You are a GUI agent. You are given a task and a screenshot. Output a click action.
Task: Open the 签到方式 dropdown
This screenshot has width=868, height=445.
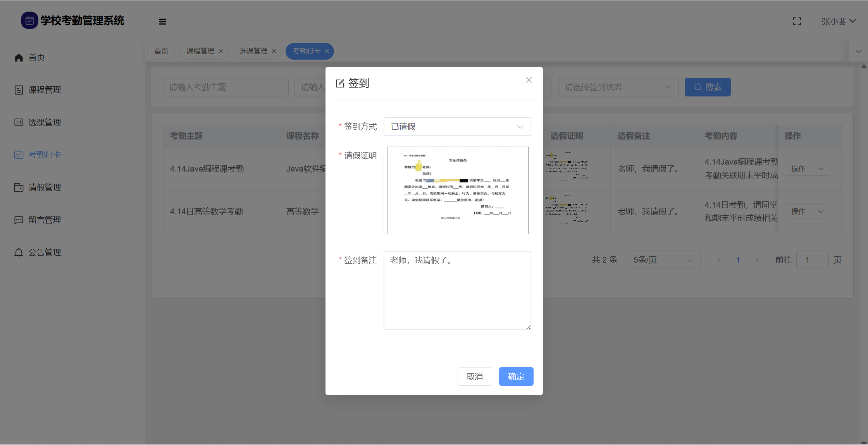coord(457,127)
